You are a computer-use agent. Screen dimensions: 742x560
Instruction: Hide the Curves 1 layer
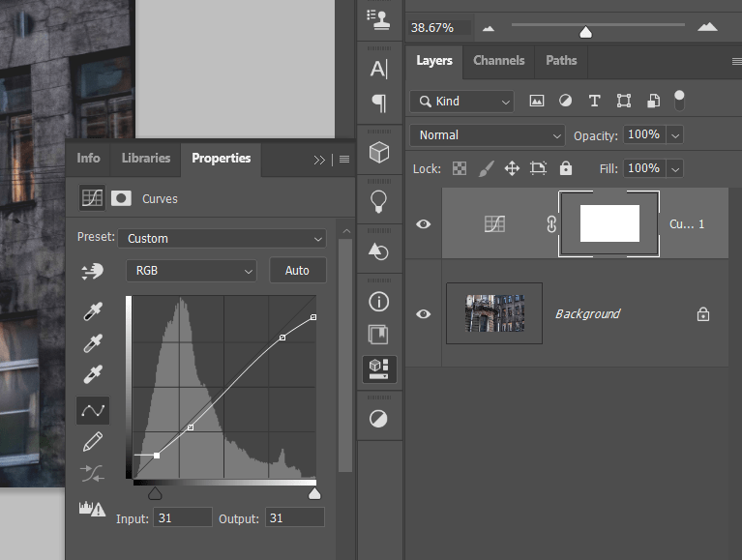423,223
